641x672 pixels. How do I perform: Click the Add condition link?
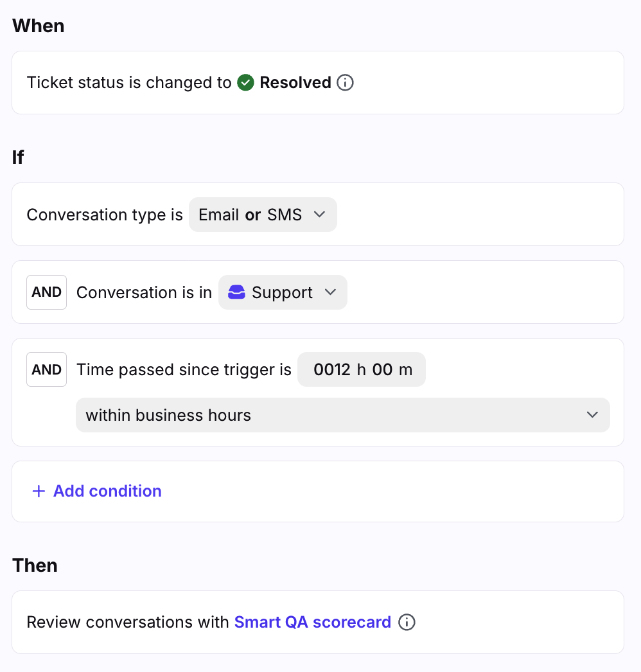[x=107, y=491]
